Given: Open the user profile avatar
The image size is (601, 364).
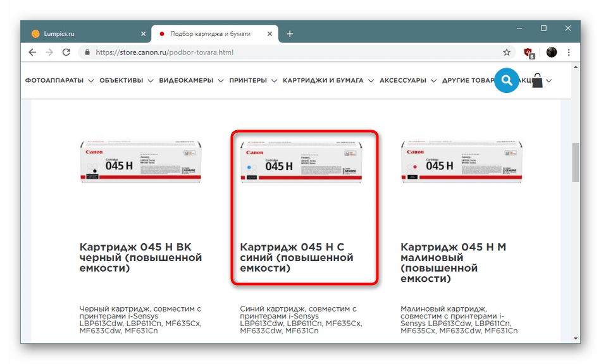Looking at the screenshot, I should (552, 52).
